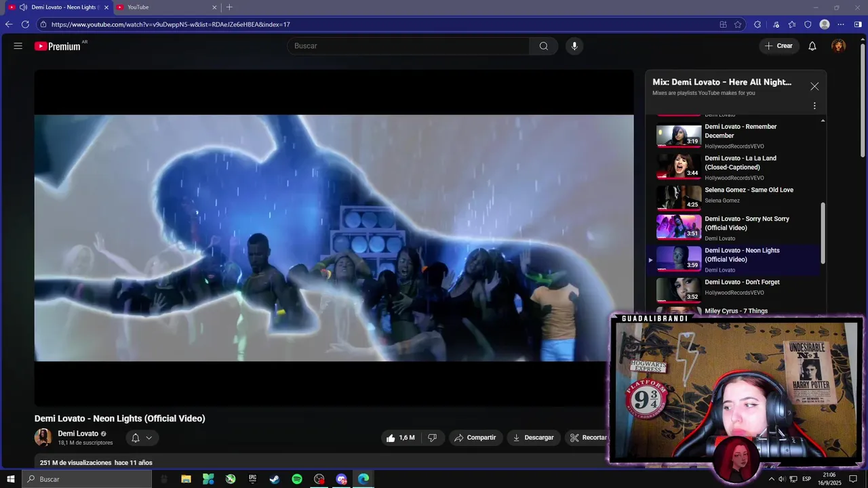
Task: Open Edge browser taskbar icon
Action: pos(363,479)
